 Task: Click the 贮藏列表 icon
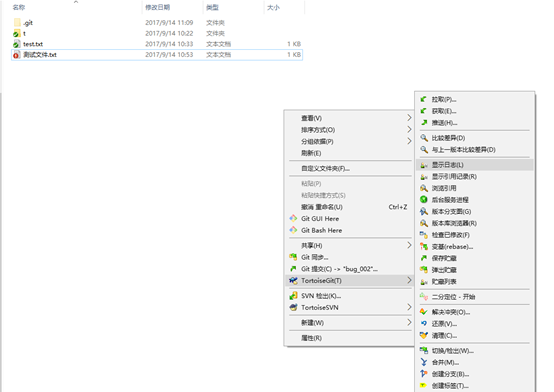424,281
